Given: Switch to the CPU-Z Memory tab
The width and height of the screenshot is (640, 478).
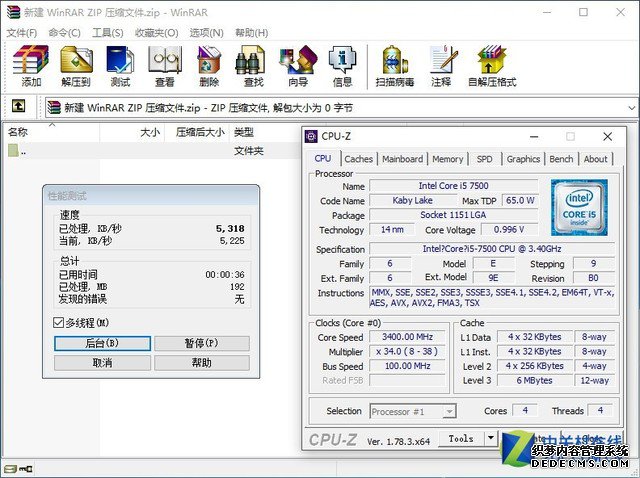Looking at the screenshot, I should 447,159.
